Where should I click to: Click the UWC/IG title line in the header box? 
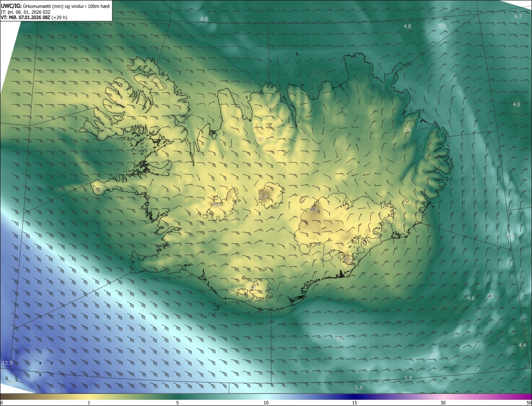[x=55, y=5]
